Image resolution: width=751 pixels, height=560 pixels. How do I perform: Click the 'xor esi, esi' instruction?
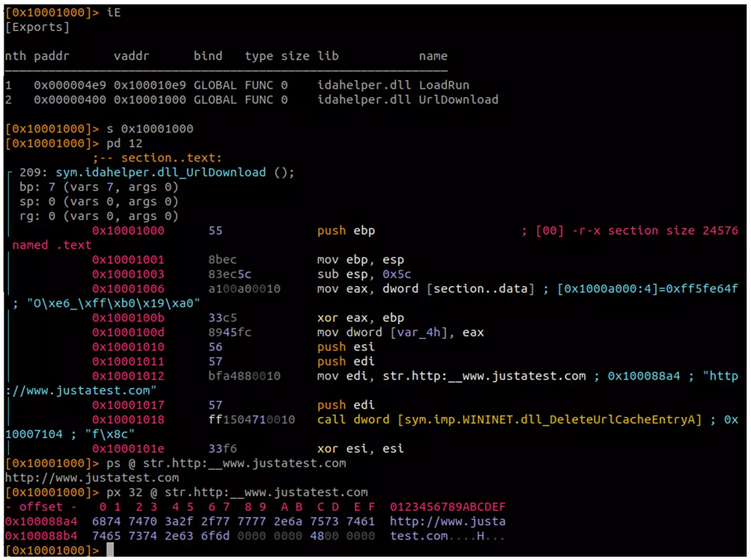click(x=360, y=449)
